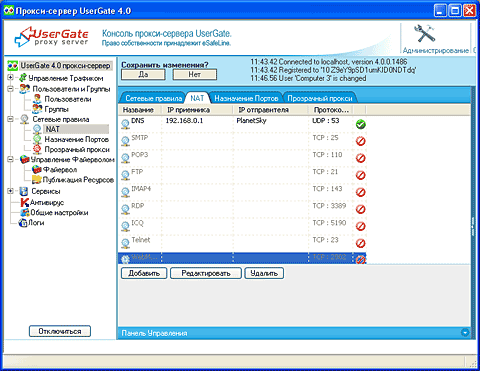This screenshot has height=371, width=480.
Task: Select the Группы tree item label
Action: [56, 109]
